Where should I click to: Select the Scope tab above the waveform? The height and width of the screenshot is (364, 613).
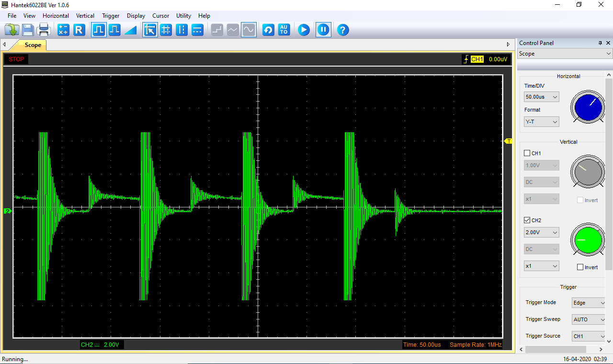[33, 45]
